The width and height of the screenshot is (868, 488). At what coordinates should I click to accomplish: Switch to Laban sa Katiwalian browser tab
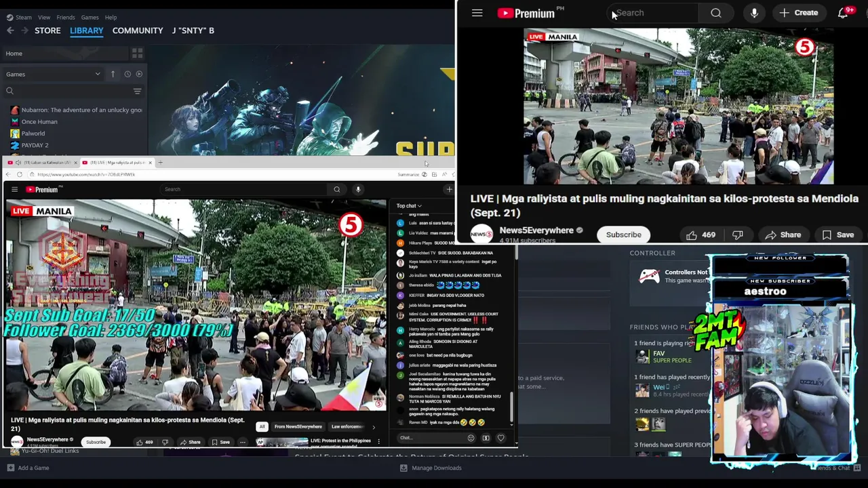(41, 163)
